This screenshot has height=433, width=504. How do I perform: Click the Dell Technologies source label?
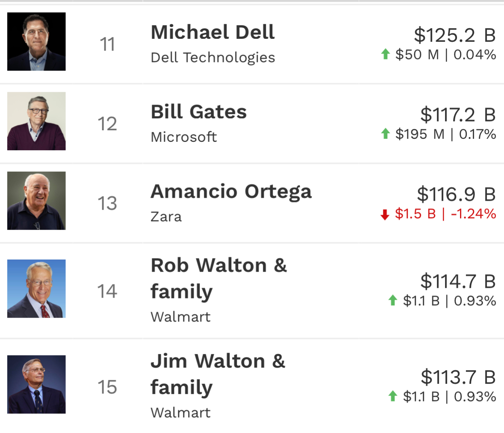(x=213, y=58)
